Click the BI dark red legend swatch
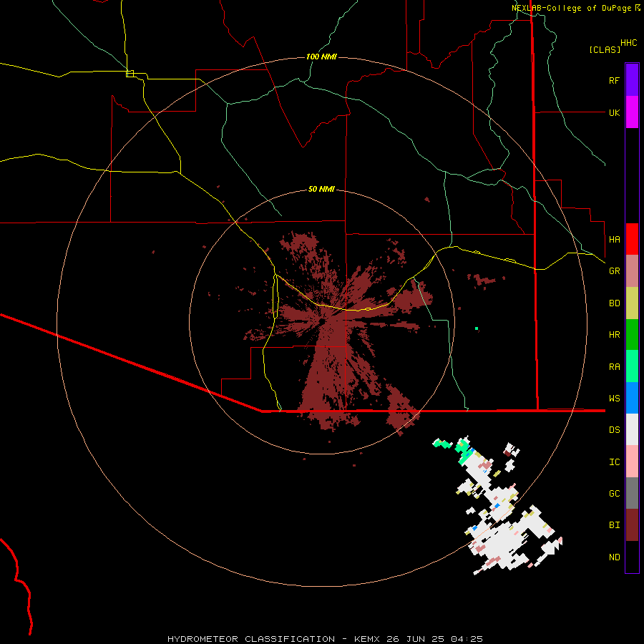The width and height of the screenshot is (644, 644). [632, 525]
